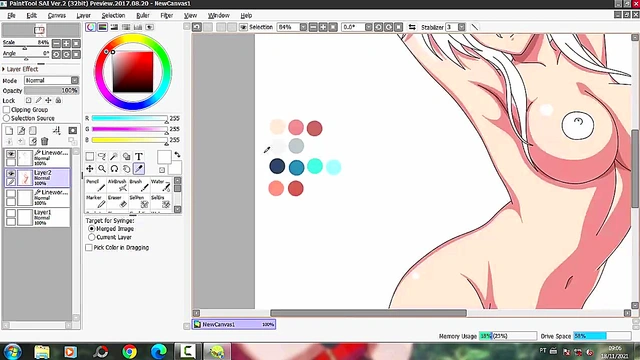Open the Filter menu
Screen dimensions: 640x360
(x=167, y=16)
